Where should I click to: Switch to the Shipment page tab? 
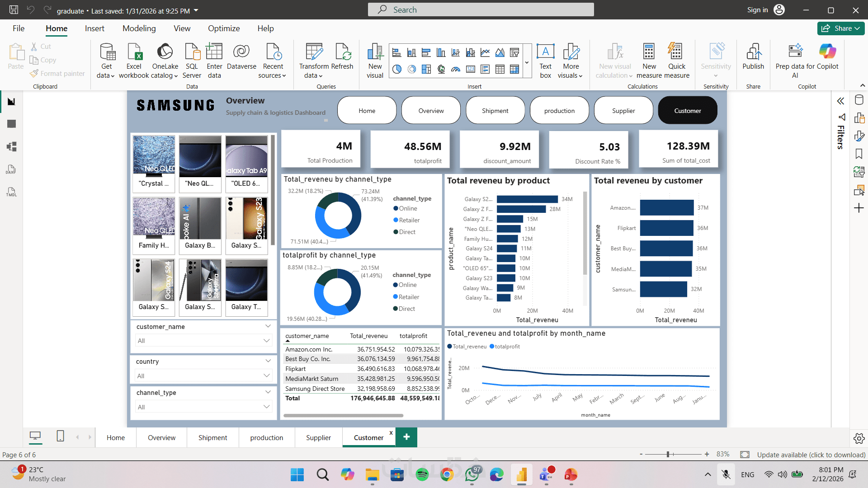coord(212,437)
